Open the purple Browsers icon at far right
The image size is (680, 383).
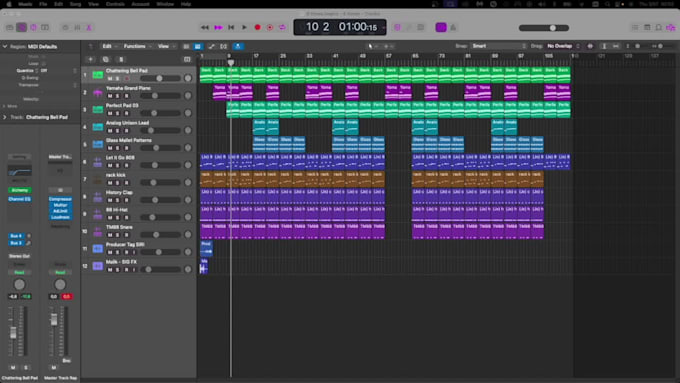(x=671, y=27)
